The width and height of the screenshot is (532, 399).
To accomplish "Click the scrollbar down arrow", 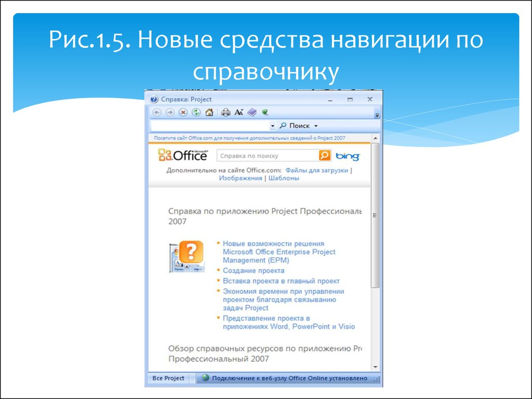I will 375,367.
